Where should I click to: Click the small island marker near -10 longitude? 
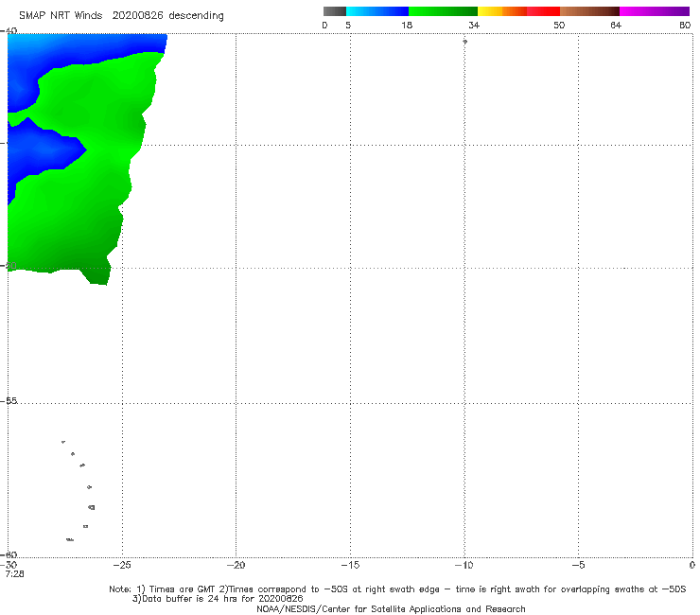coord(464,42)
